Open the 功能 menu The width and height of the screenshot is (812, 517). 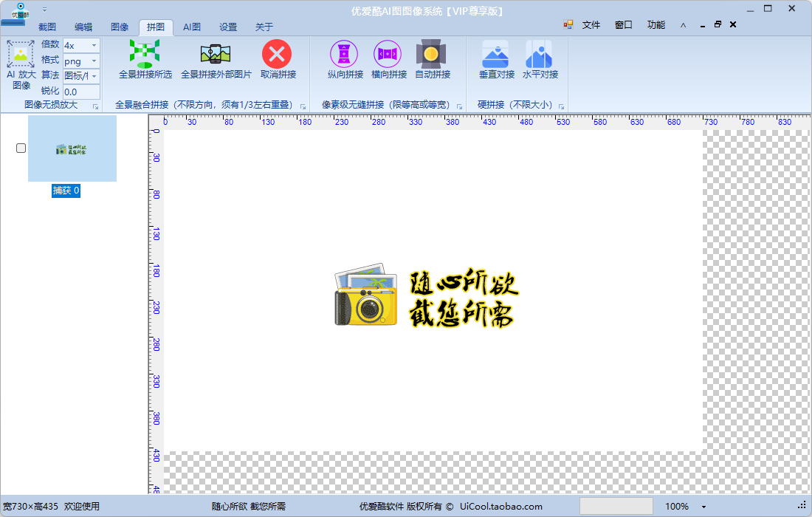(x=656, y=25)
